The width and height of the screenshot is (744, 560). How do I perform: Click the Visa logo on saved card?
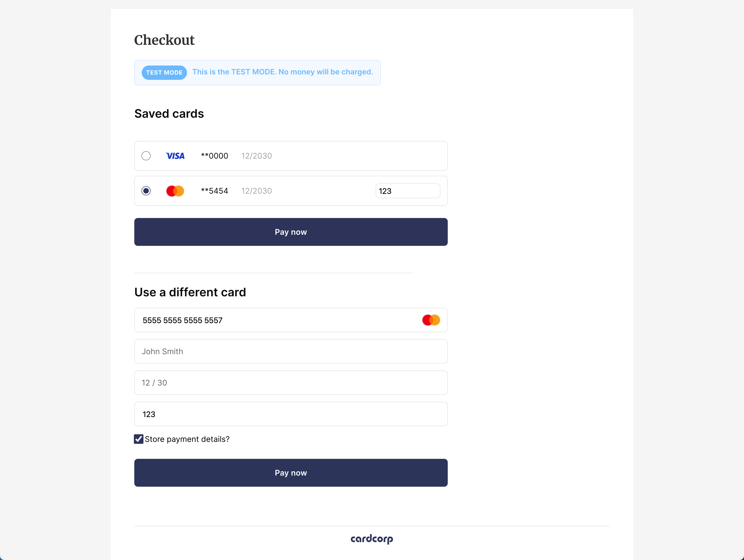(175, 156)
